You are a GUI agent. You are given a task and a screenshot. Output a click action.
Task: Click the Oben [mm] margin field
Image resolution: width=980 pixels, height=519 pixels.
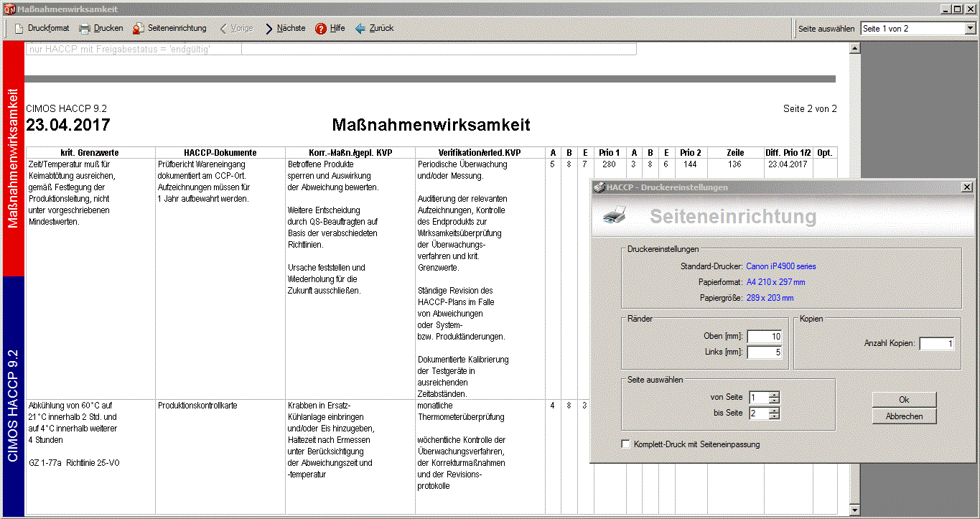(765, 337)
